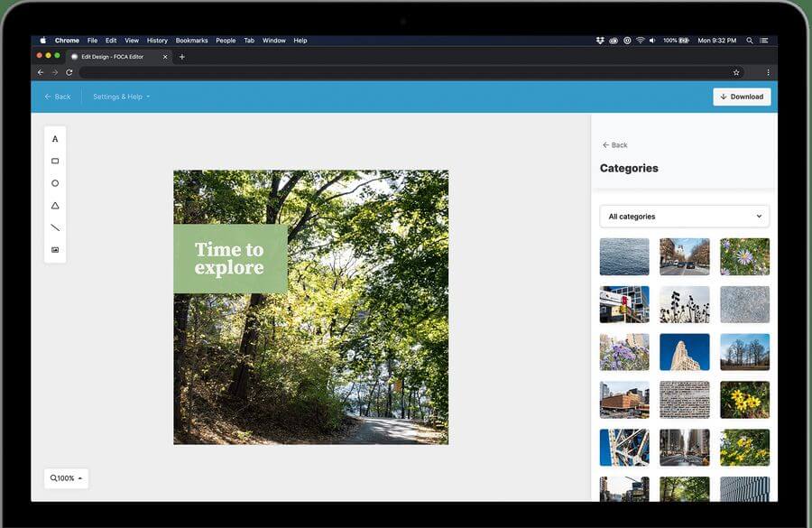812x528 pixels.
Task: Click the clock Mon 9:32 PM
Action: [716, 41]
